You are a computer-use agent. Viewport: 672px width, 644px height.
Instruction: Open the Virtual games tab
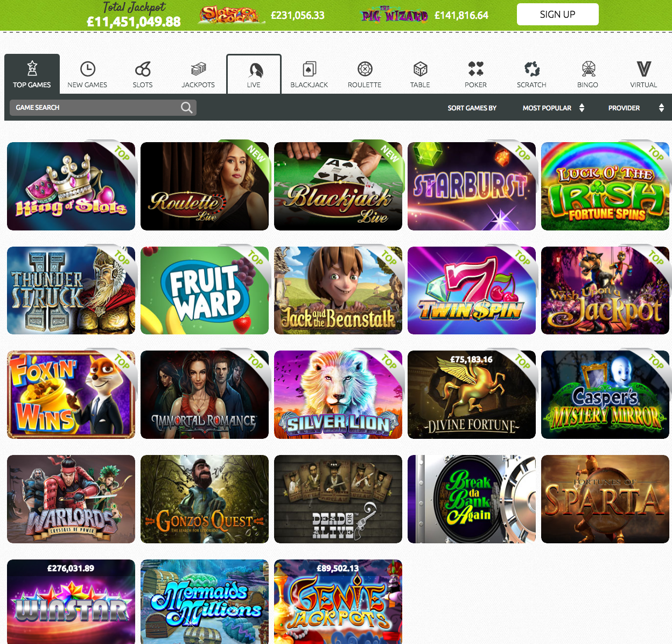point(643,74)
